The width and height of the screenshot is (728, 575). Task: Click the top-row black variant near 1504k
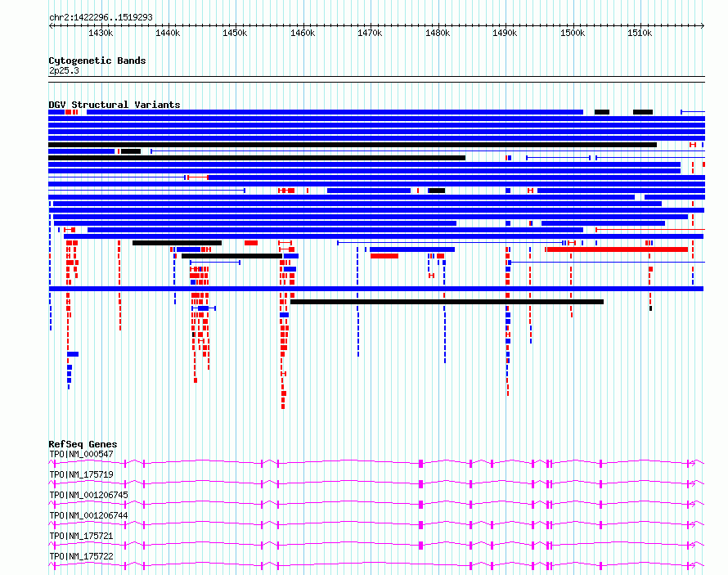click(602, 112)
